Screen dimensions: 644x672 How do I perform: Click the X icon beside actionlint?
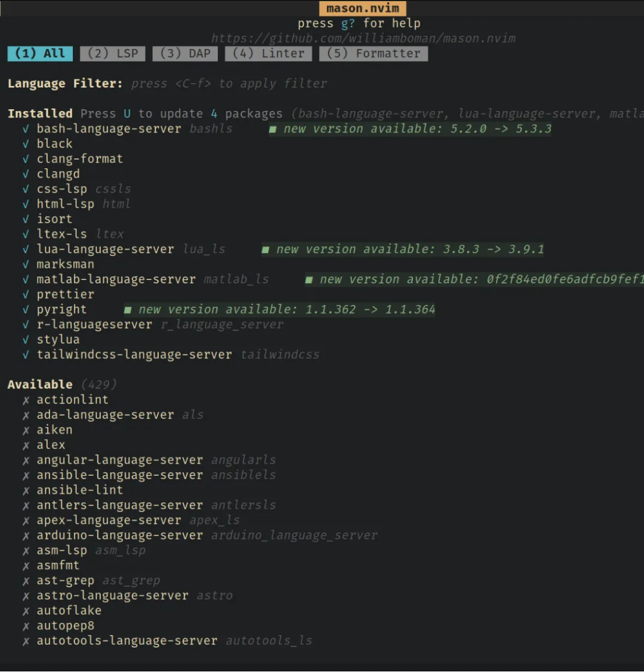click(x=25, y=399)
